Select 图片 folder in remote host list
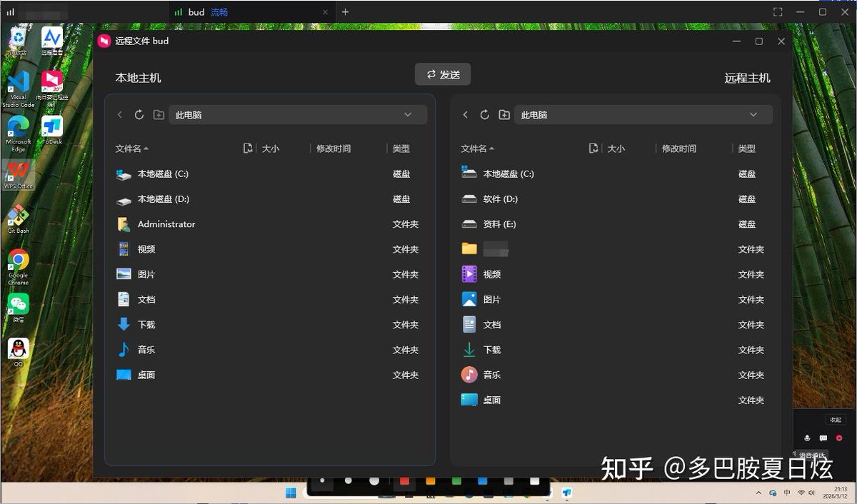Screen dimensions: 857x504 (616, 300)
